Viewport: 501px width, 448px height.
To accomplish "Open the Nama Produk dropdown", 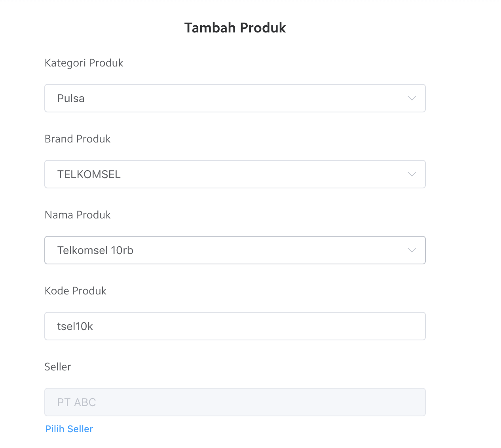I will tap(235, 250).
